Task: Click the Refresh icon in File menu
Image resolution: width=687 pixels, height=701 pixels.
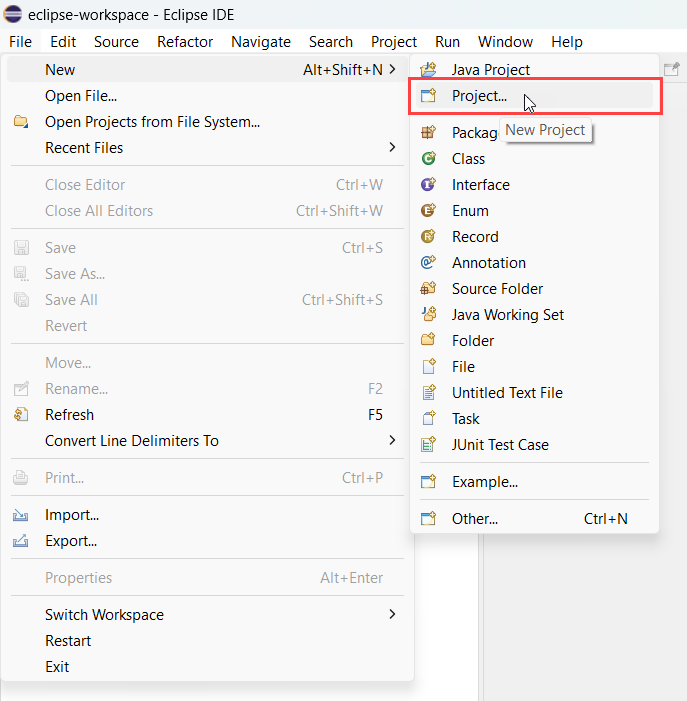Action: [21, 414]
